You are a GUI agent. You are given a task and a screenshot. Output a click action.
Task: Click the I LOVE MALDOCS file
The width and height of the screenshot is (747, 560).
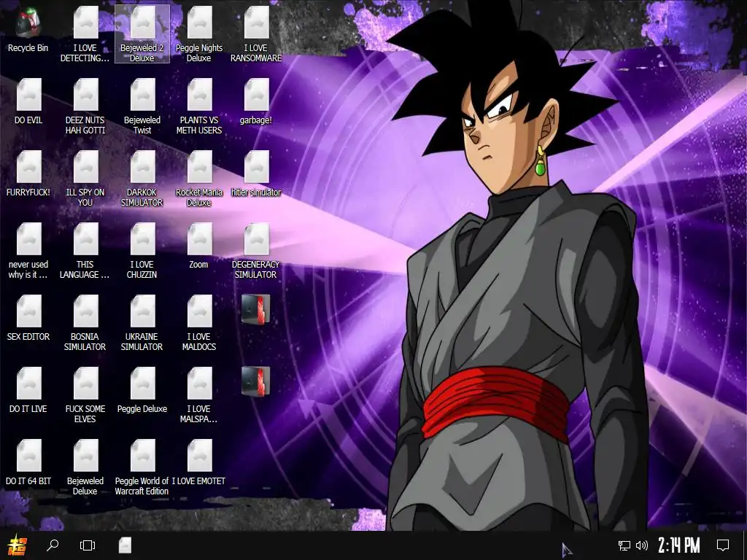199,323
